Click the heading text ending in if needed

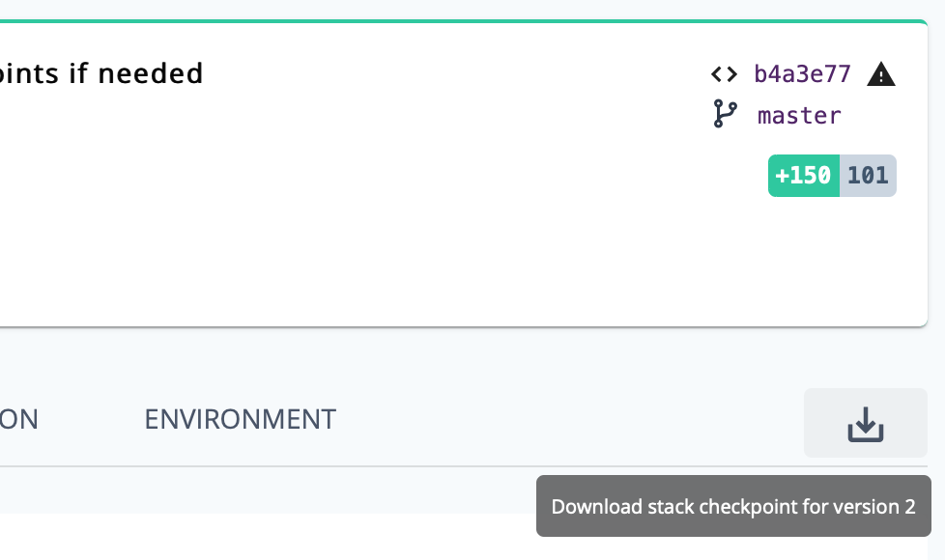(x=101, y=73)
